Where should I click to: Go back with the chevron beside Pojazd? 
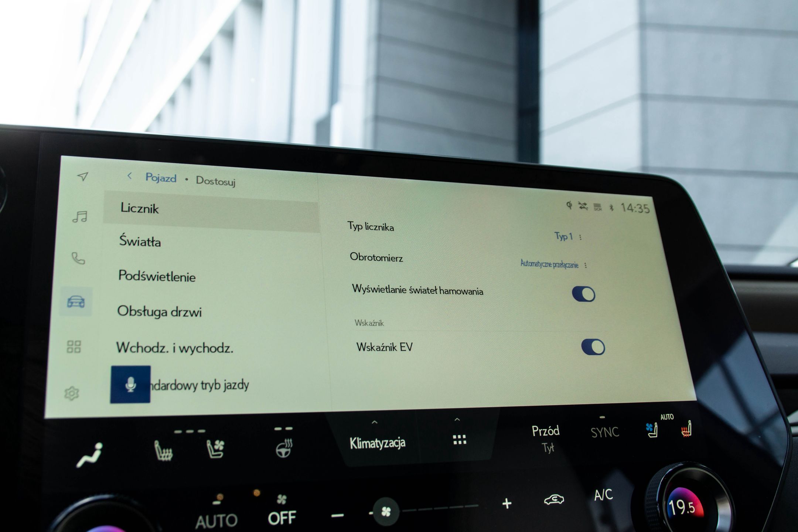[129, 176]
